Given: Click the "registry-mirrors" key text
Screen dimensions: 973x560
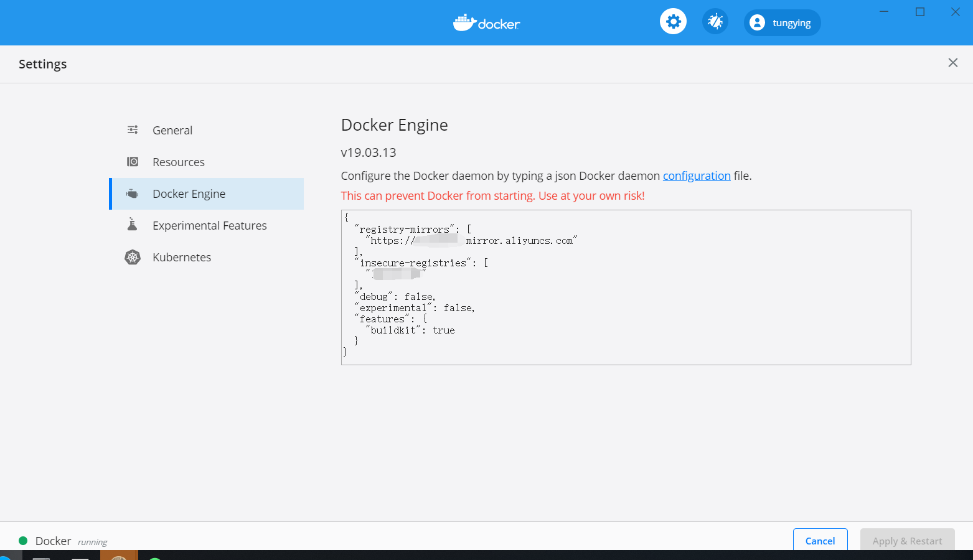Looking at the screenshot, I should [x=404, y=230].
